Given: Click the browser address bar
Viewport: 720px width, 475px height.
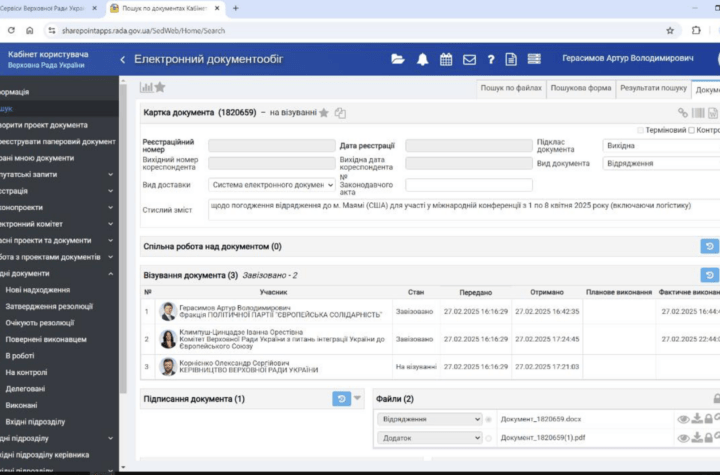Looking at the screenshot, I should [356, 31].
